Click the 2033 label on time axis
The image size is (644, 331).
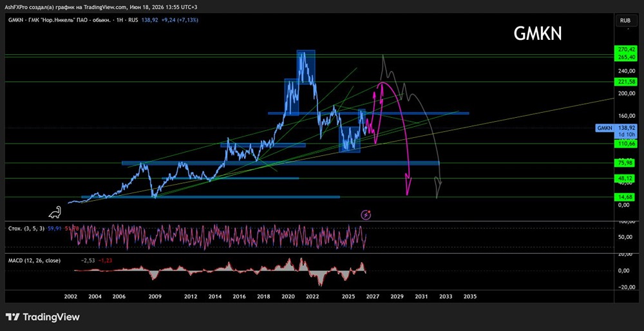click(445, 296)
